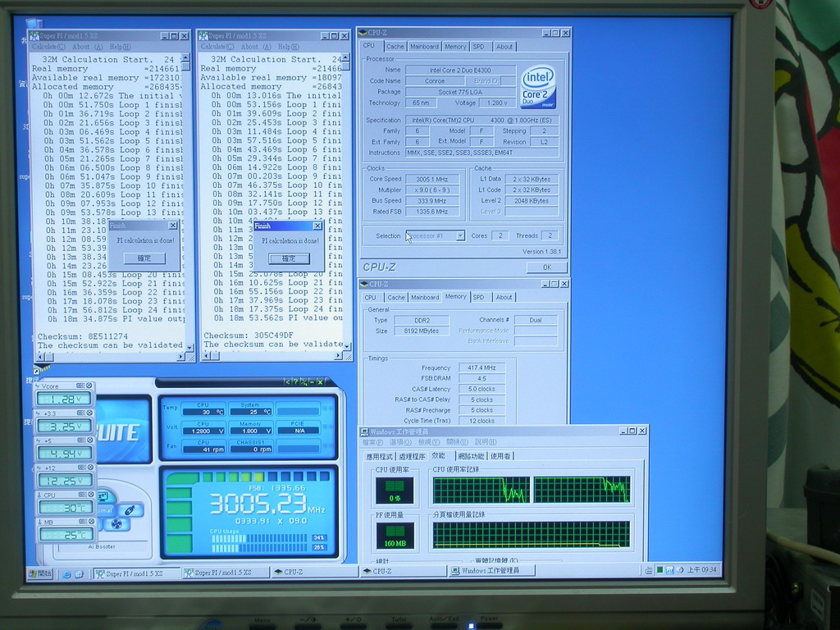Open AI Suite help question-mark icon
The width and height of the screenshot is (840, 630).
295,382
